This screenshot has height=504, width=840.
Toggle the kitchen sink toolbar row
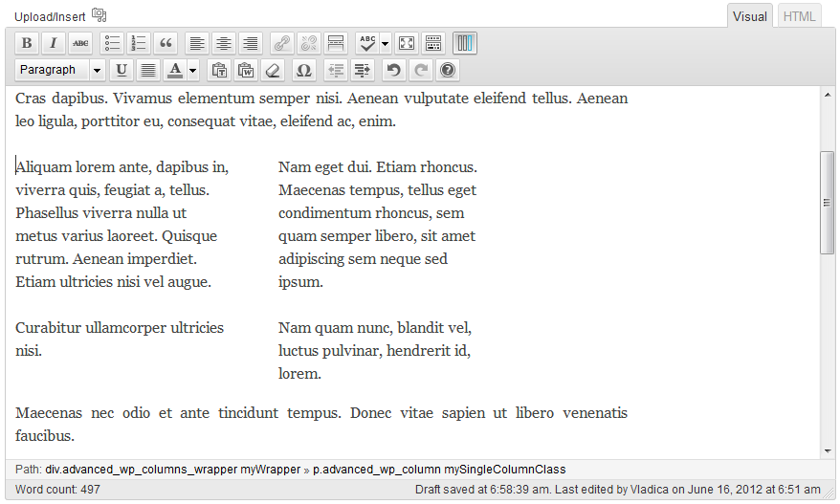433,43
